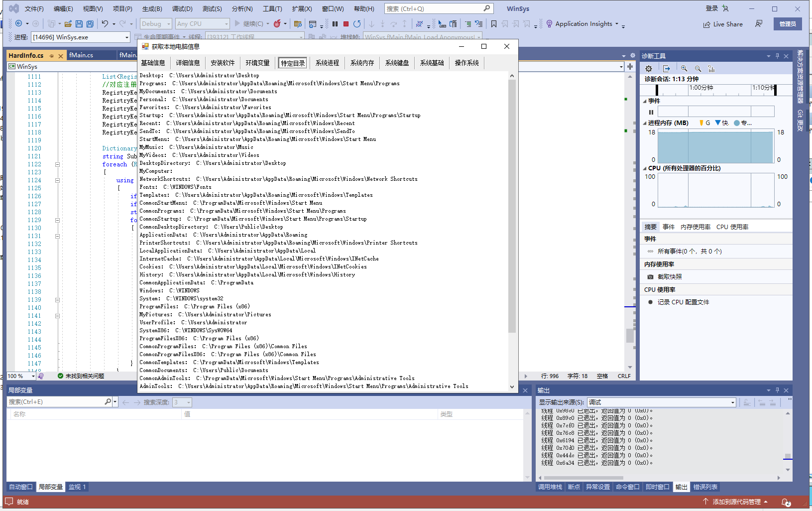Toggle a bookmark on the current line

(x=494, y=23)
